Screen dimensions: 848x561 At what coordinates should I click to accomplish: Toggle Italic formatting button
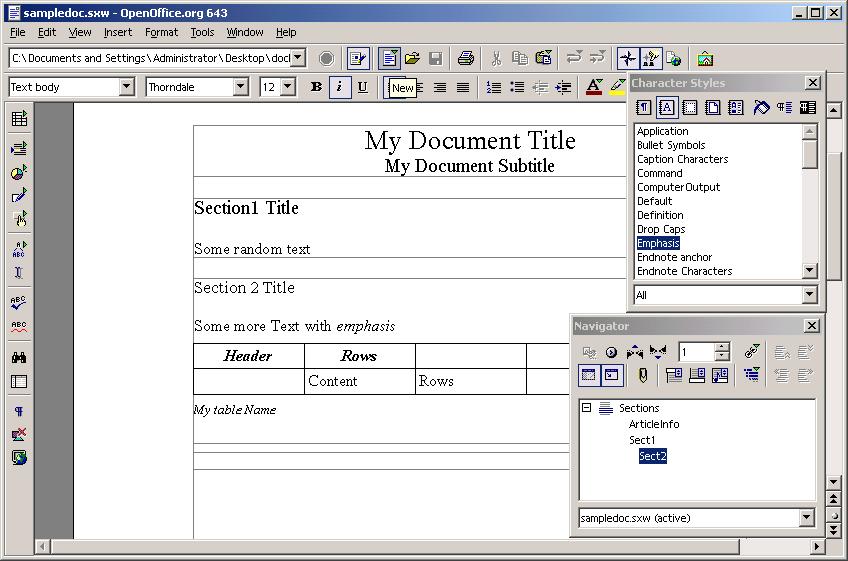coord(339,87)
